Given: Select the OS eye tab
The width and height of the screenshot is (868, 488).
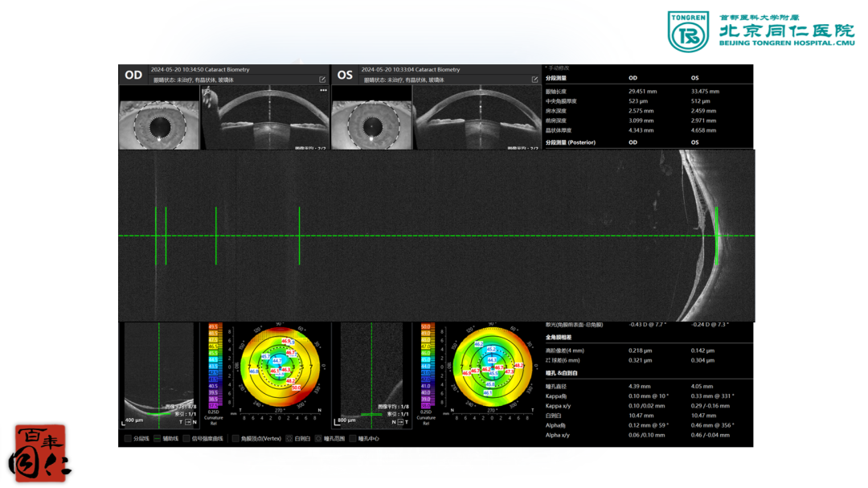Looking at the screenshot, I should pyautogui.click(x=345, y=75).
